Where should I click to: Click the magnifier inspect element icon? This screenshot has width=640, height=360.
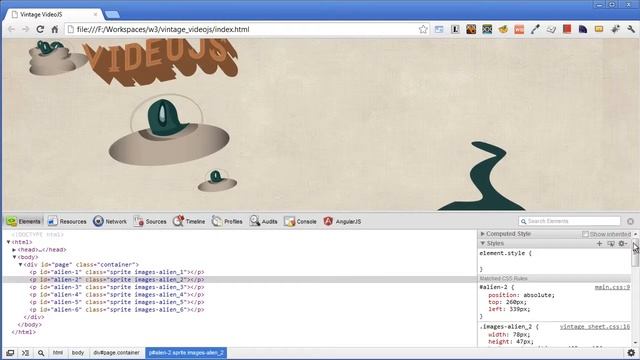click(41, 353)
